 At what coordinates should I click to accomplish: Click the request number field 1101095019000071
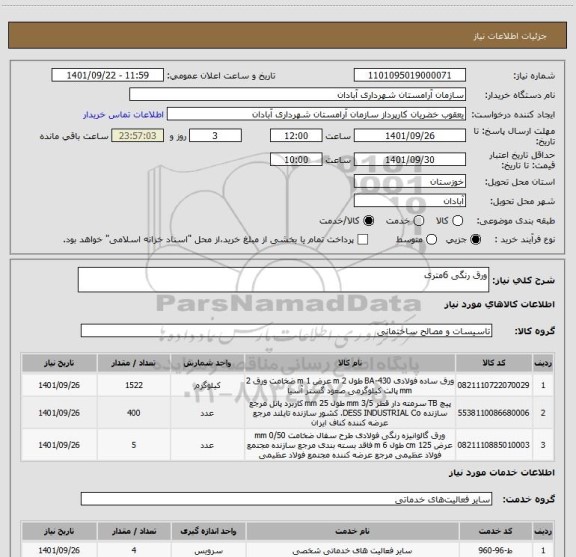[x=410, y=75]
